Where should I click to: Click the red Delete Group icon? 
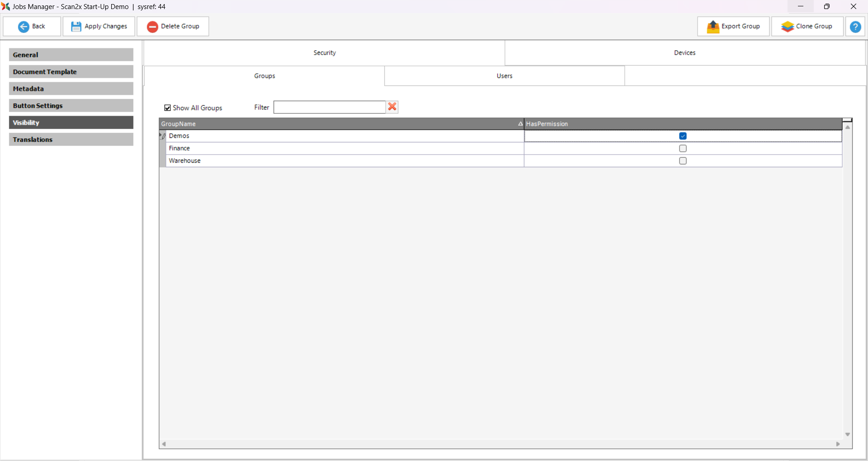click(152, 27)
